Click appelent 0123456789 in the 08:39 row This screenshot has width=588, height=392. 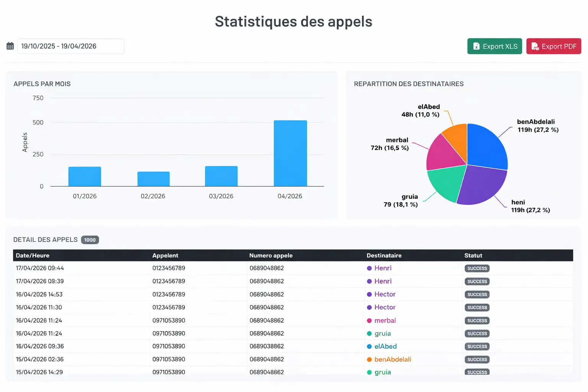(x=169, y=281)
